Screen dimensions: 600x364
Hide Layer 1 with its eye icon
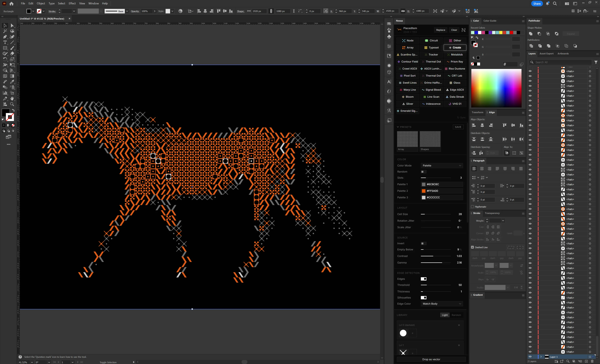click(x=530, y=357)
